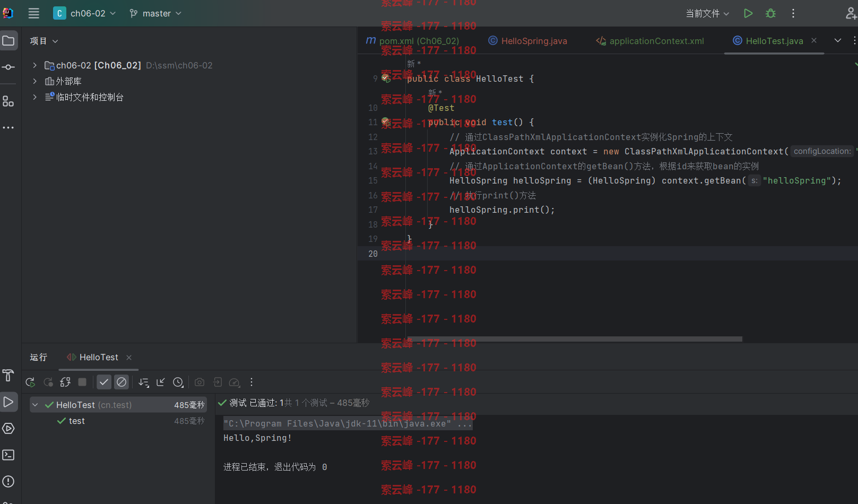Open more options in the test toolbar

pos(252,382)
